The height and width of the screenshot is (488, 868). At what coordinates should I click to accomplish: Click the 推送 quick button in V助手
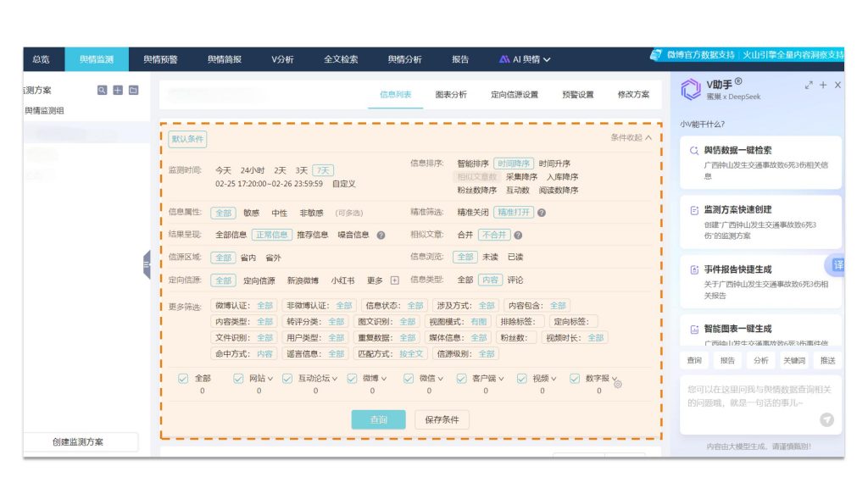828,361
